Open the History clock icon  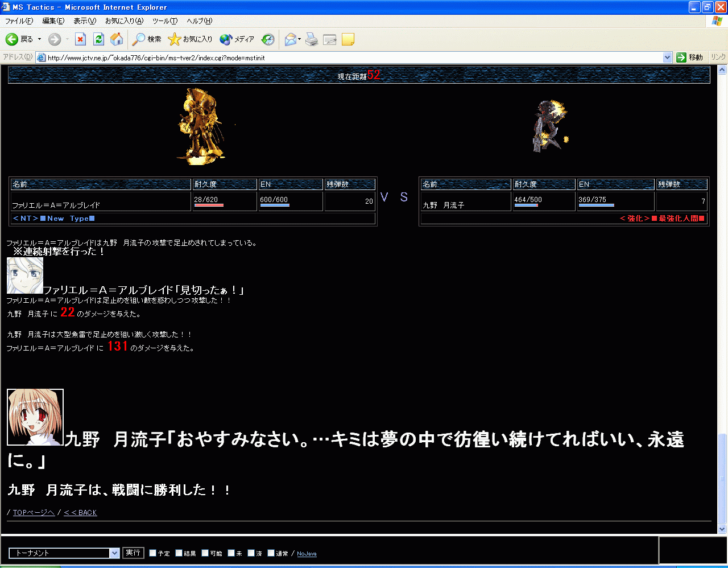[x=268, y=39]
